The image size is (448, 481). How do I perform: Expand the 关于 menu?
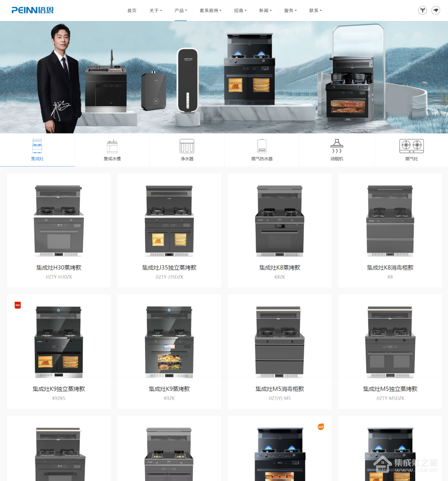156,10
